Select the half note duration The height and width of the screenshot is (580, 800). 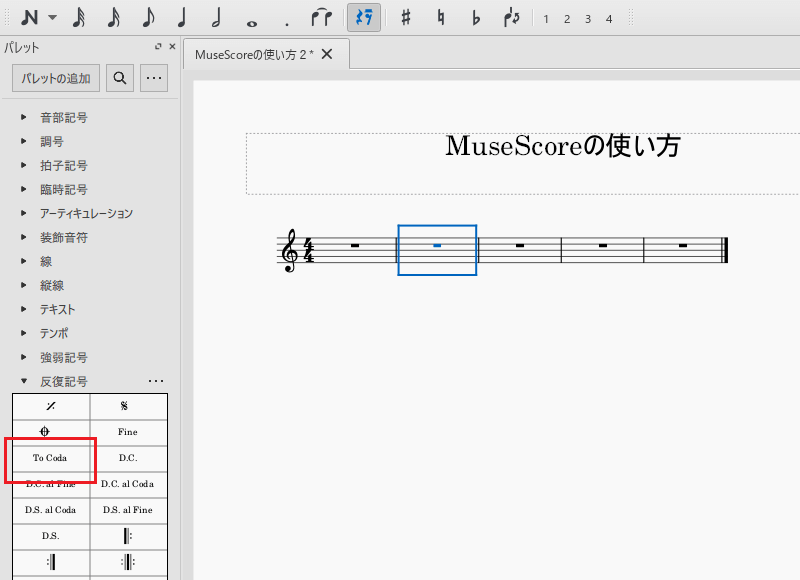216,18
